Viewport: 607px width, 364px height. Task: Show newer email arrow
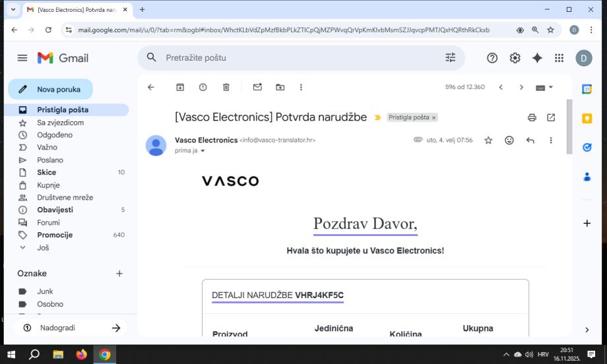point(501,87)
